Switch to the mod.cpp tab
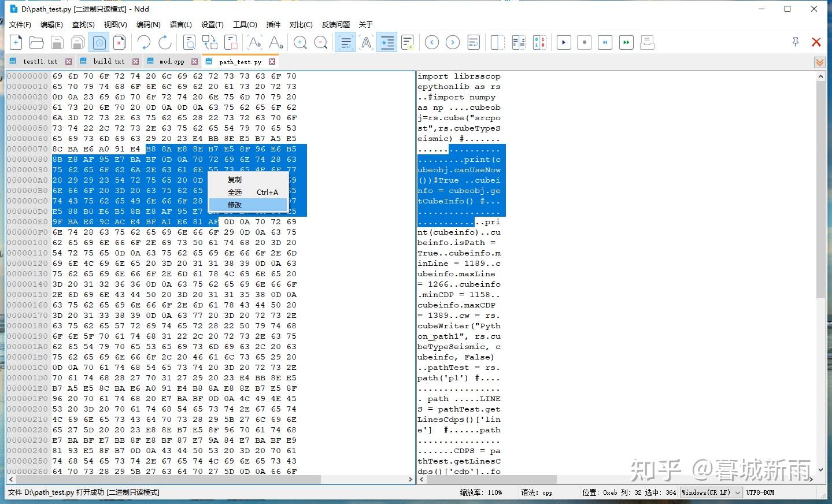This screenshot has height=504, width=832. 173,61
